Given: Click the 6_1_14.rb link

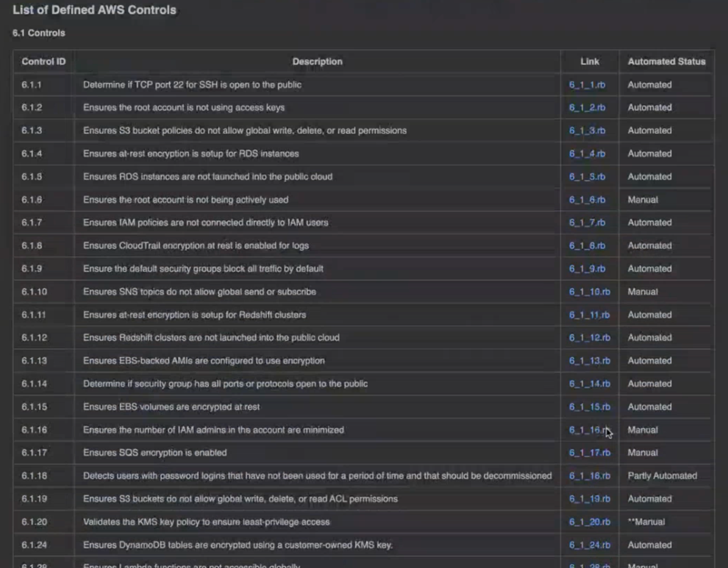Looking at the screenshot, I should (589, 384).
